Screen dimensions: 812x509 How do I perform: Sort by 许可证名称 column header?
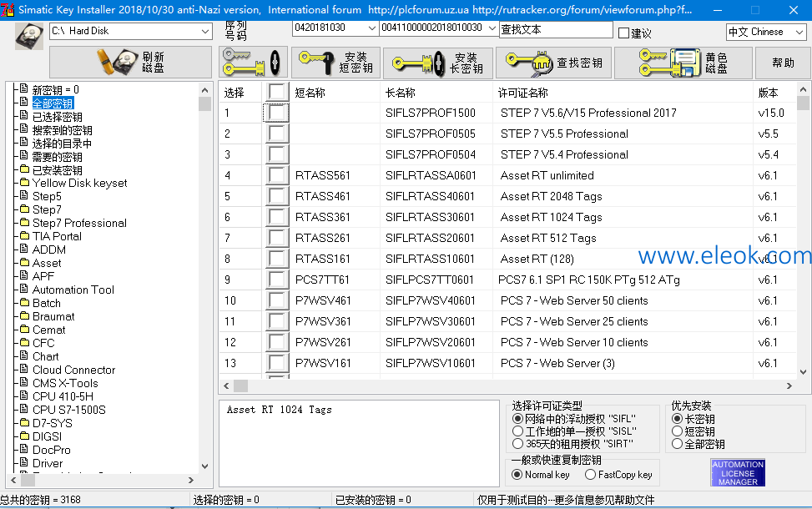[523, 93]
